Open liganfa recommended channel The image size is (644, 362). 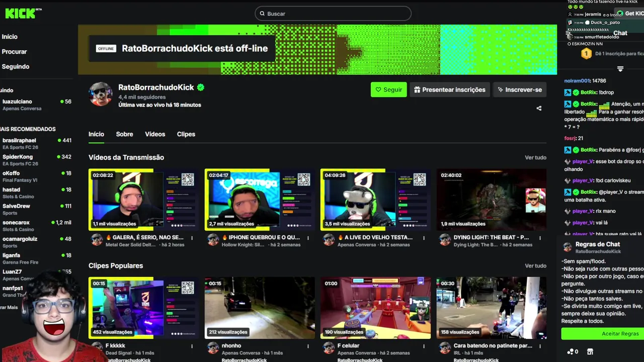pyautogui.click(x=36, y=258)
